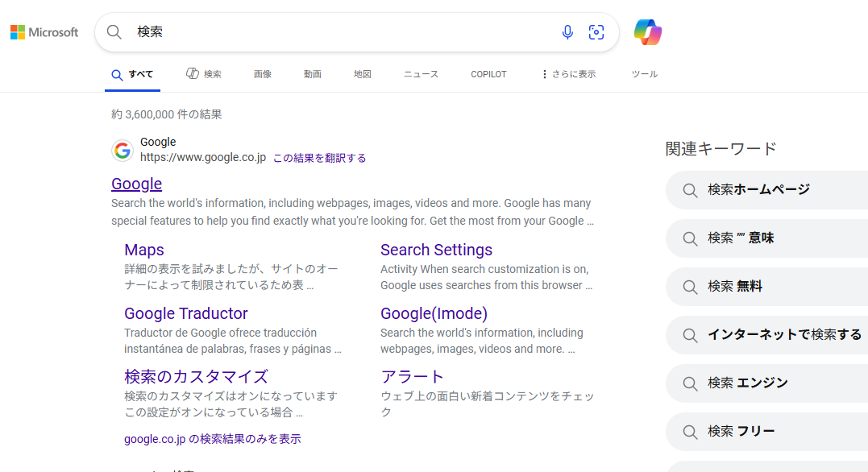Open the Google(Imode) sublink
This screenshot has height=472, width=868.
click(434, 313)
